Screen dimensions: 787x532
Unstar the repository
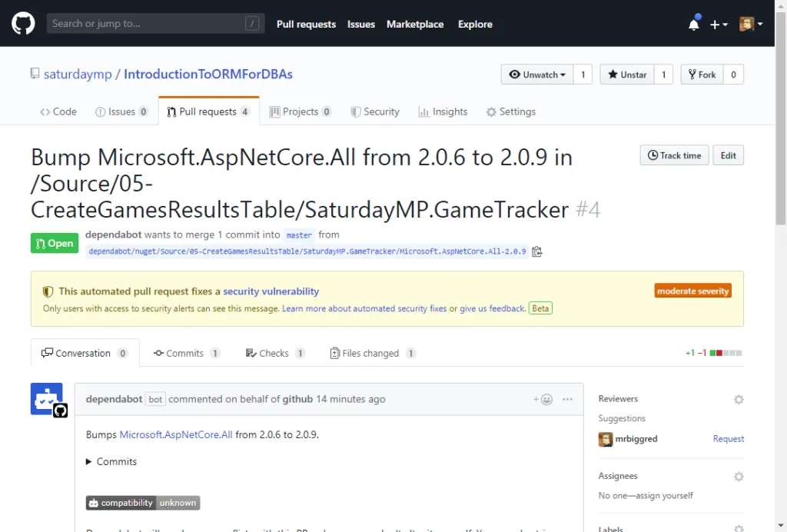627,75
